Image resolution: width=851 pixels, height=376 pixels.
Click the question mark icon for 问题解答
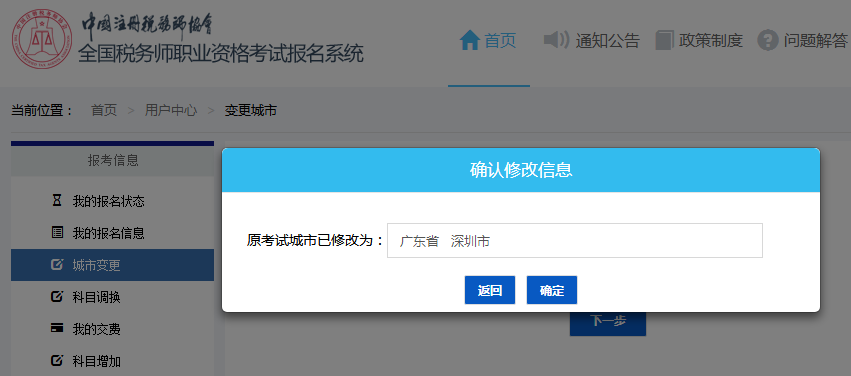pos(767,40)
